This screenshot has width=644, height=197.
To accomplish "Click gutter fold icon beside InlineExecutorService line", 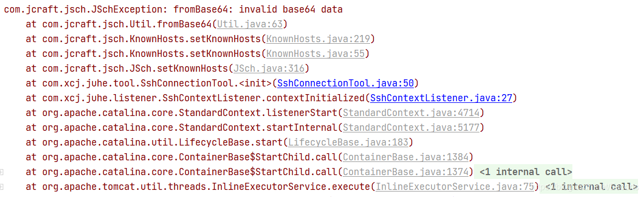I will 2,187.
